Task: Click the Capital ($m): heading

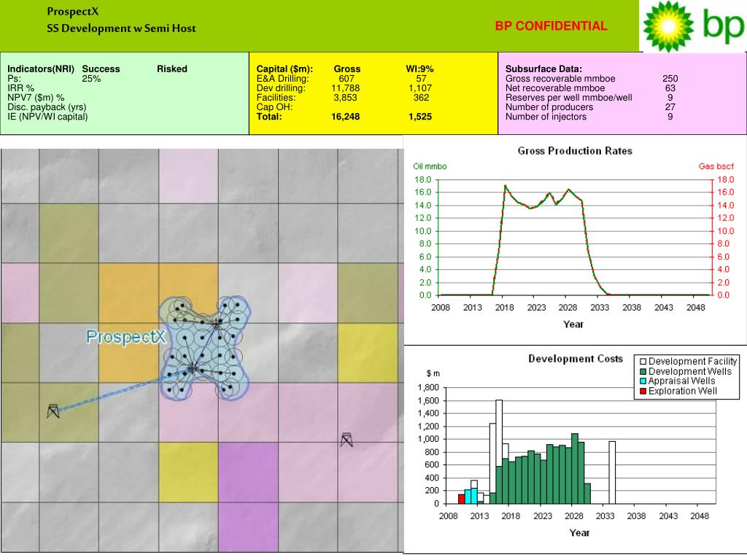Action: click(285, 69)
